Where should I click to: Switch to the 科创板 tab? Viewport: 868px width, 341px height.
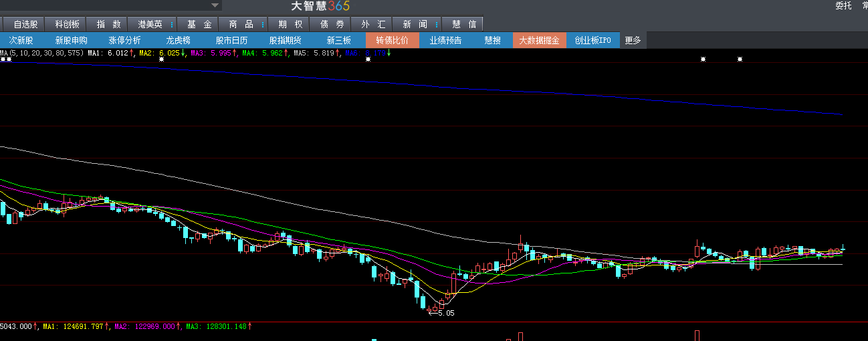point(67,24)
